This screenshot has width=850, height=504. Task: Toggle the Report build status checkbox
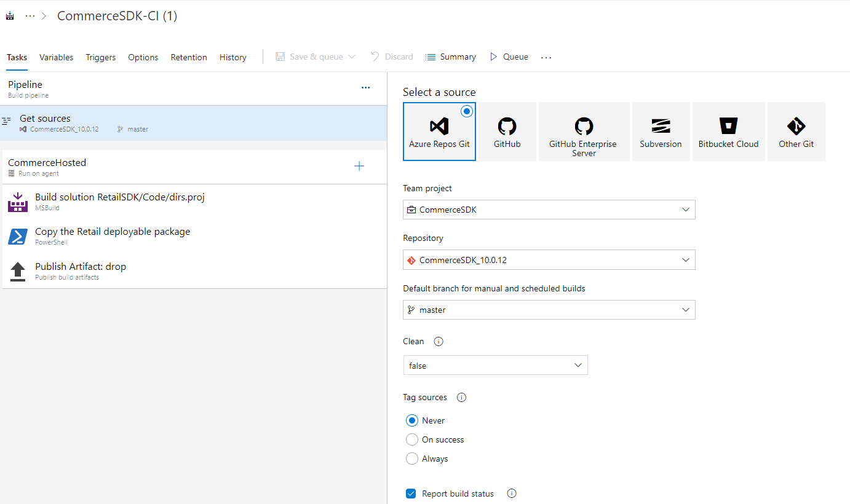(411, 494)
